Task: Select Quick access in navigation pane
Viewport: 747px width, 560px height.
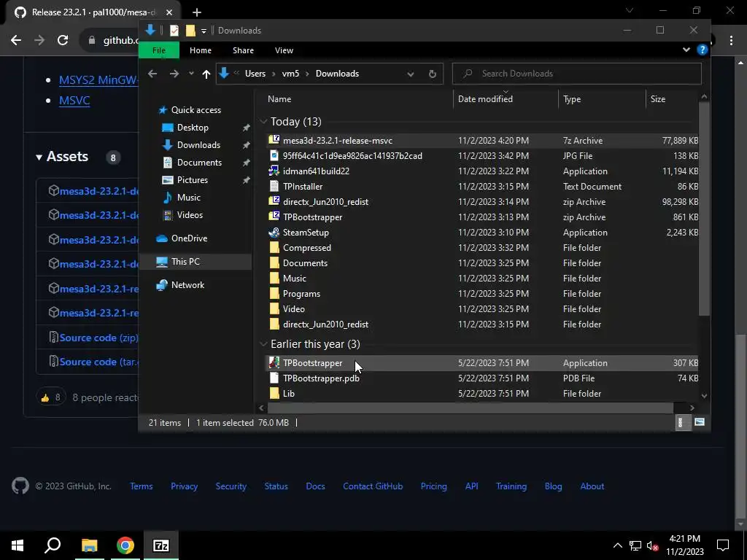Action: pyautogui.click(x=196, y=110)
